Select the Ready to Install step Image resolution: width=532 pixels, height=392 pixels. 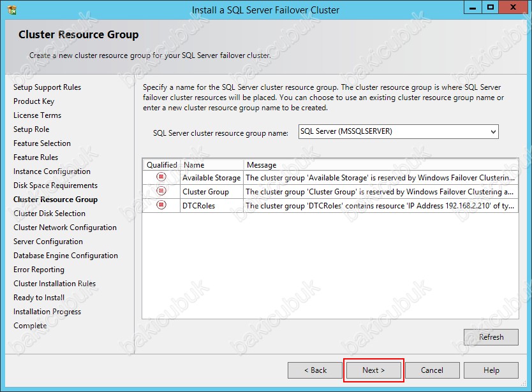(x=39, y=298)
